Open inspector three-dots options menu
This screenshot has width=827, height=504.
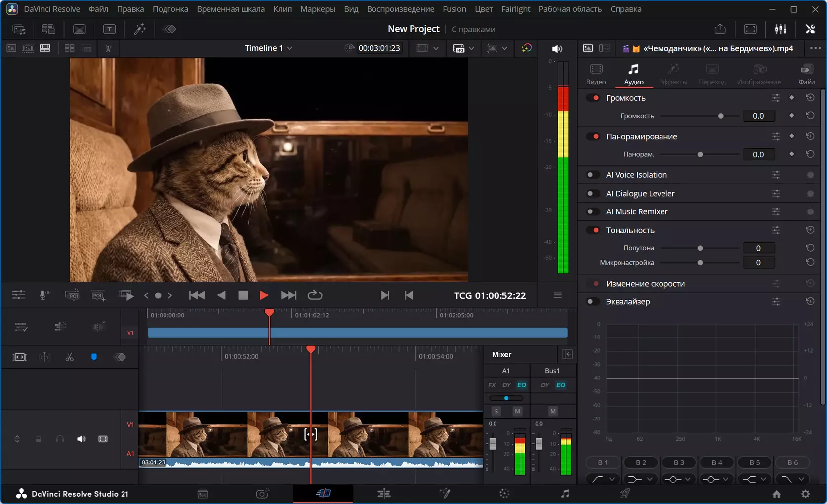pyautogui.click(x=815, y=48)
